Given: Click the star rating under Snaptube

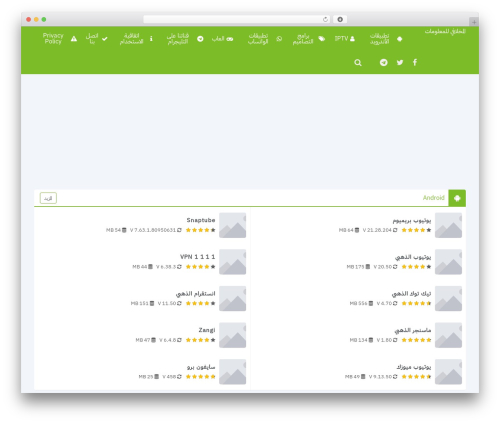Looking at the screenshot, I should coord(201,230).
